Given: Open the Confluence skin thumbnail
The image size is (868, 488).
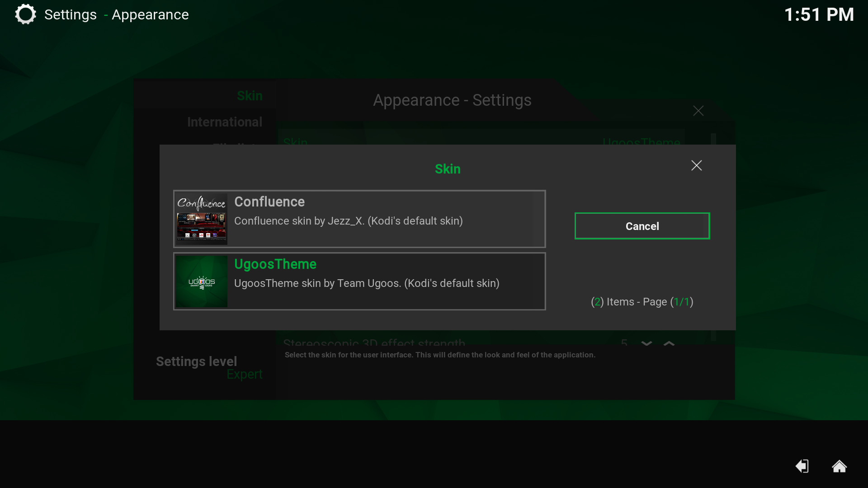Looking at the screenshot, I should [202, 219].
